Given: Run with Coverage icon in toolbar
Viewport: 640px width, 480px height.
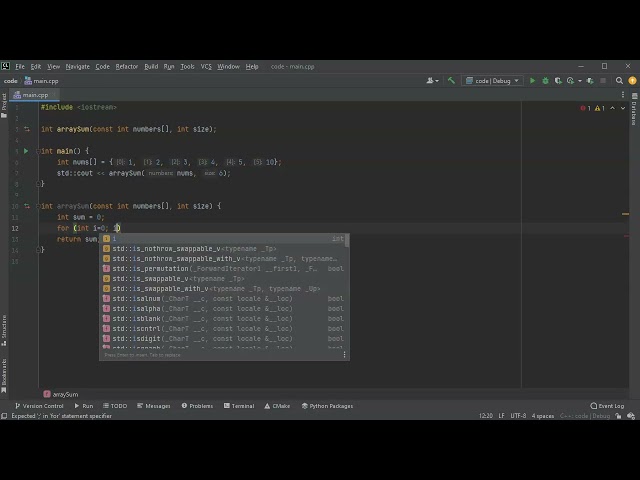Looking at the screenshot, I should click(558, 81).
